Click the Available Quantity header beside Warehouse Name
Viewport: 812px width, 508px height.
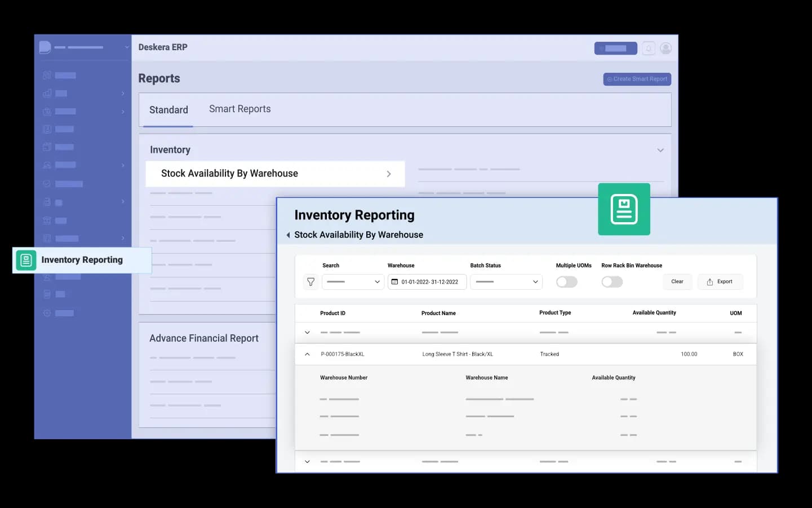[x=614, y=378]
